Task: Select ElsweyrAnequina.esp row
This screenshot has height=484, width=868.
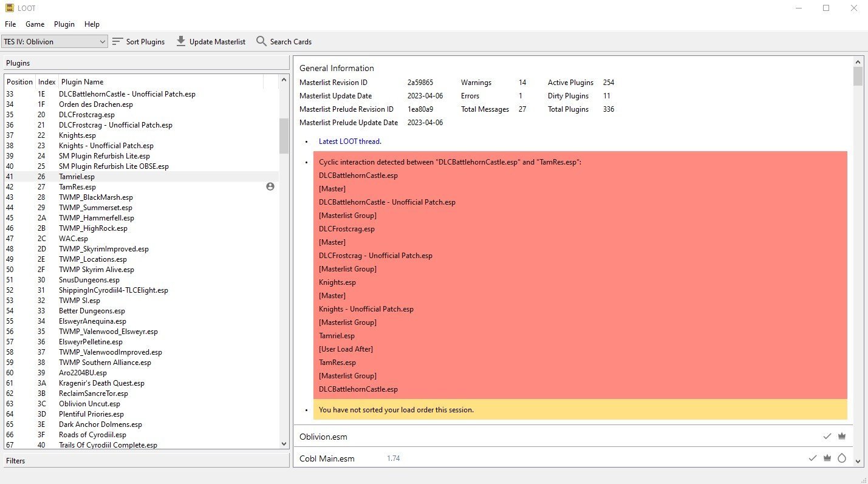Action: (x=141, y=321)
